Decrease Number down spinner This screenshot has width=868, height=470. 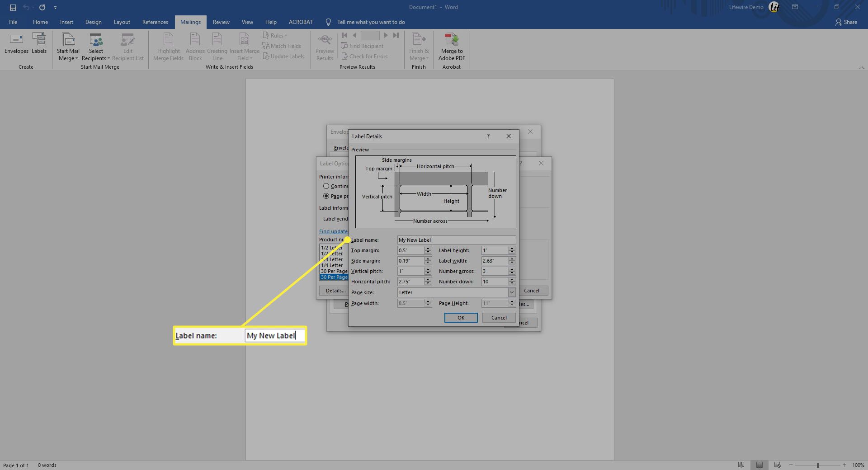click(512, 284)
